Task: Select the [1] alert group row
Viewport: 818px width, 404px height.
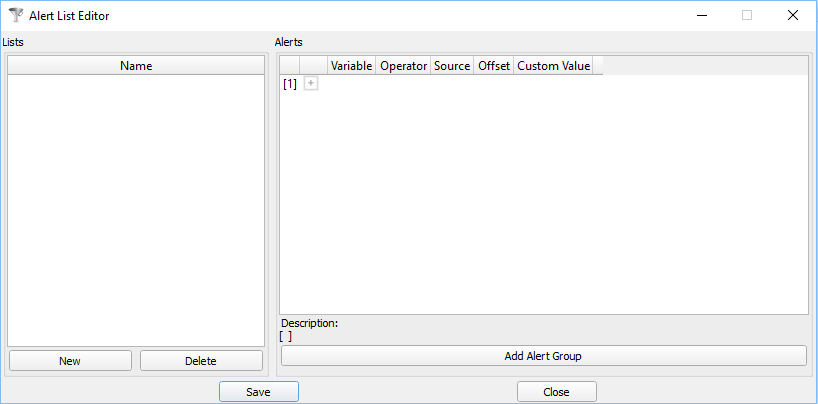Action: pos(290,84)
